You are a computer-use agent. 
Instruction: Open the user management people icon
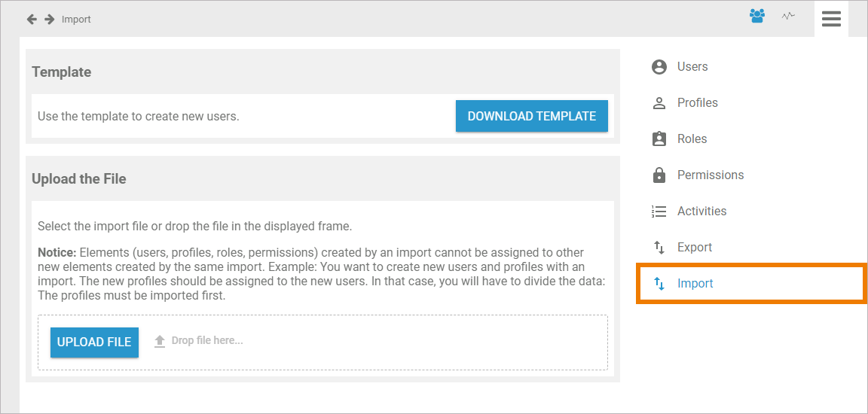coord(757,16)
